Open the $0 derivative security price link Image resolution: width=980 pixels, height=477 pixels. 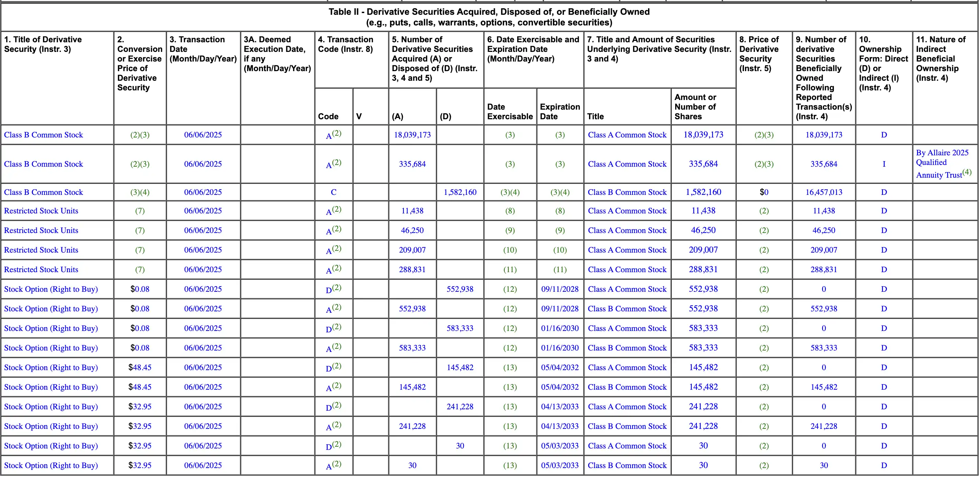[x=764, y=192]
